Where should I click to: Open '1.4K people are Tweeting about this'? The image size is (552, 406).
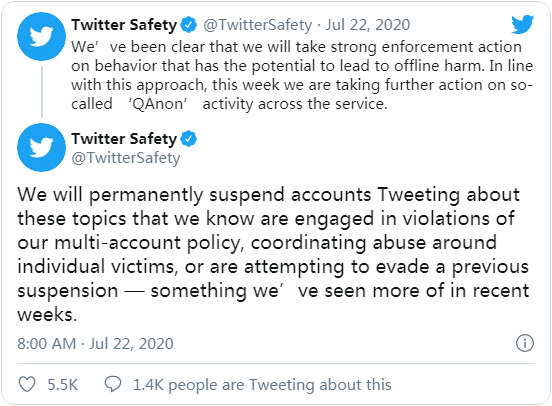click(x=262, y=385)
